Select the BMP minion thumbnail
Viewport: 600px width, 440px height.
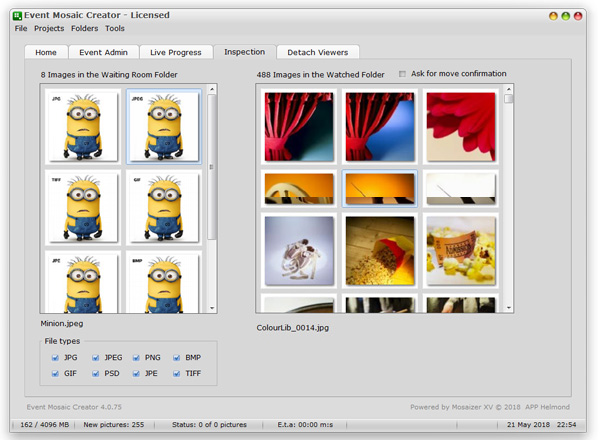pyautogui.click(x=164, y=282)
